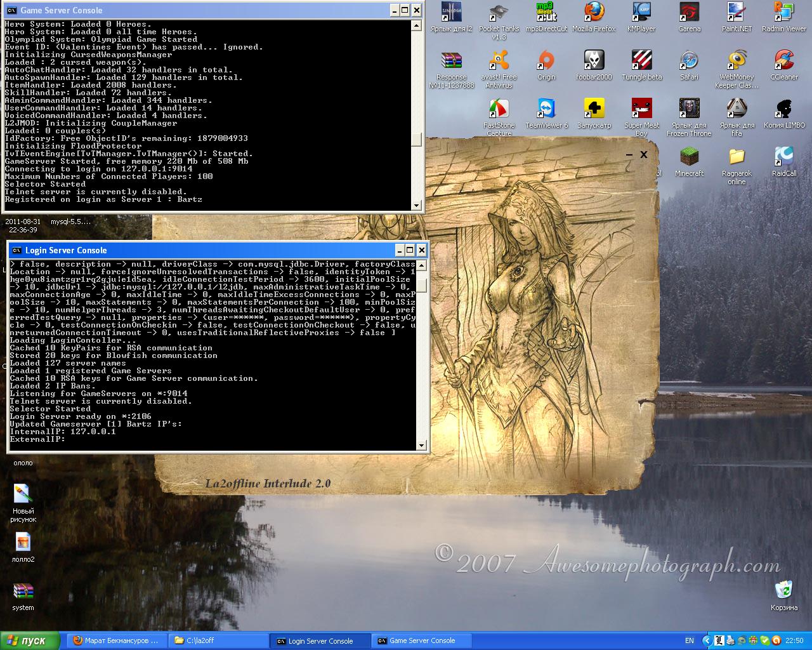Minimize the Game Server Console window

(393, 10)
